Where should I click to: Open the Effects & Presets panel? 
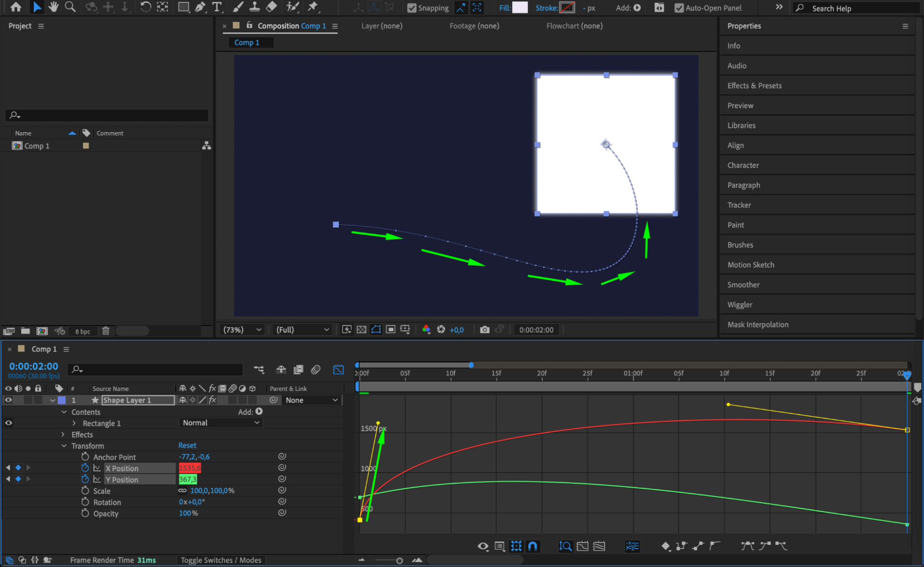tap(754, 86)
